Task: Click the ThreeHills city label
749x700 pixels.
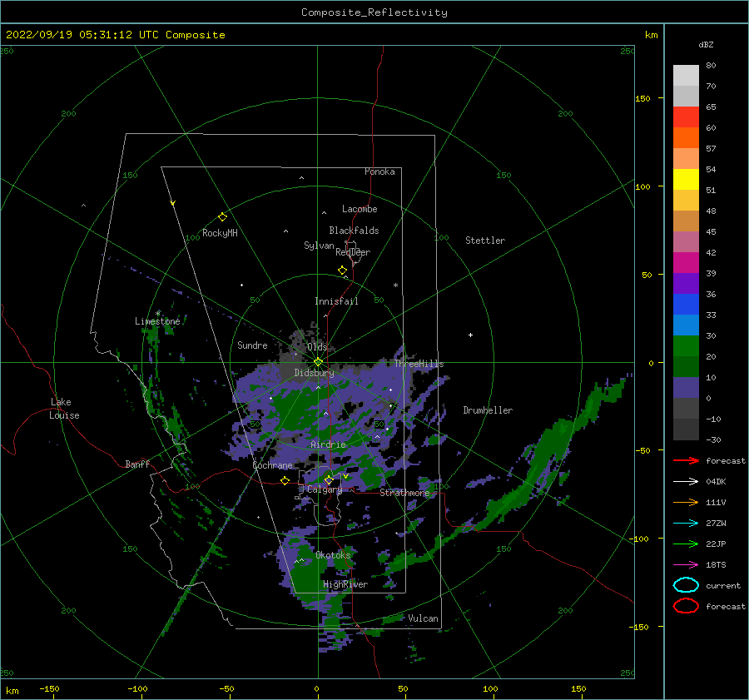Action: pyautogui.click(x=419, y=364)
